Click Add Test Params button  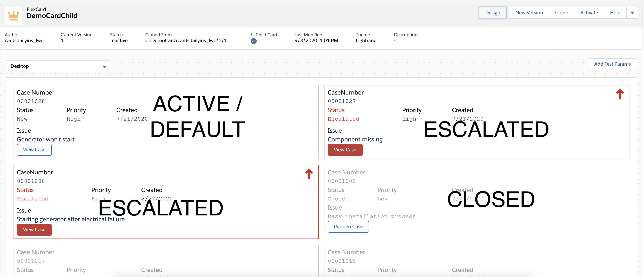click(x=612, y=64)
